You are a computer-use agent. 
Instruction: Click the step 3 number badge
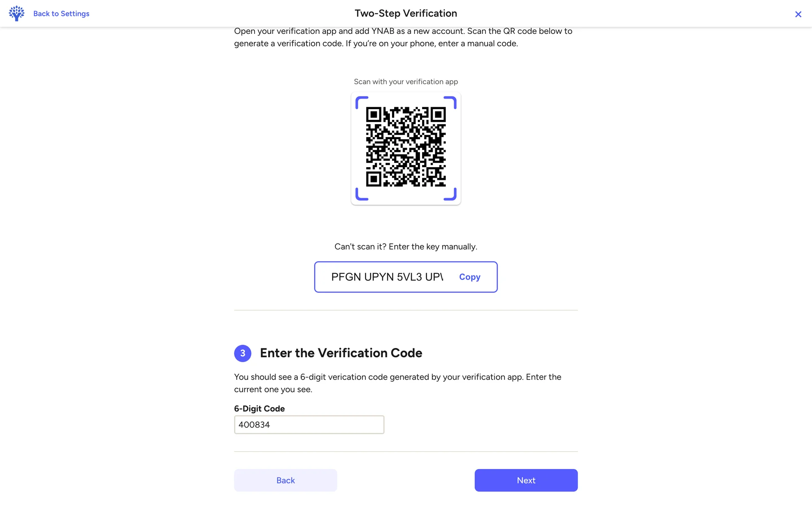click(243, 353)
